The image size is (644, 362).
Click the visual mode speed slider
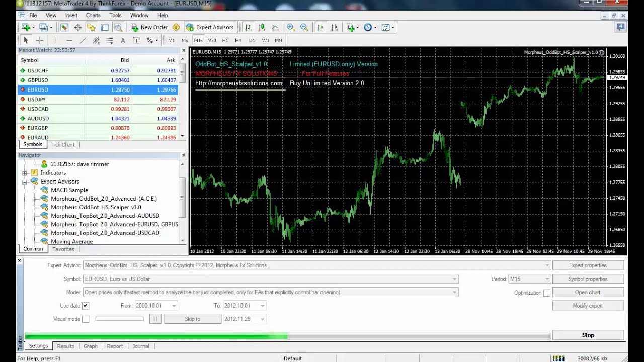120,319
